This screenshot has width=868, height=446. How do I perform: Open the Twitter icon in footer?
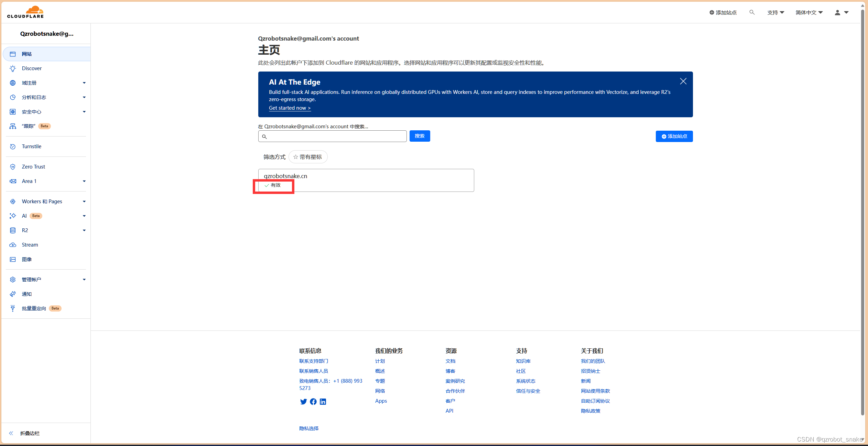(303, 402)
